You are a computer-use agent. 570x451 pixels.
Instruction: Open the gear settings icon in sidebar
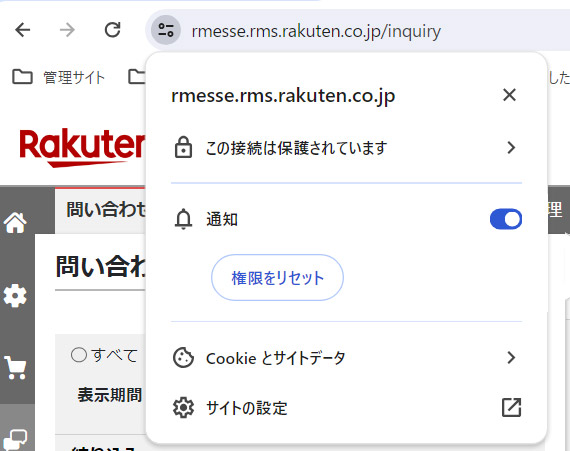pyautogui.click(x=15, y=296)
